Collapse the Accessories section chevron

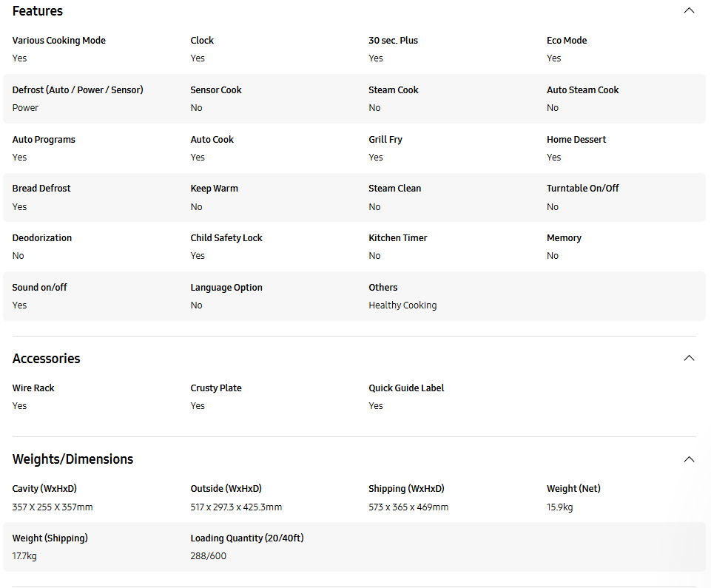tap(689, 358)
